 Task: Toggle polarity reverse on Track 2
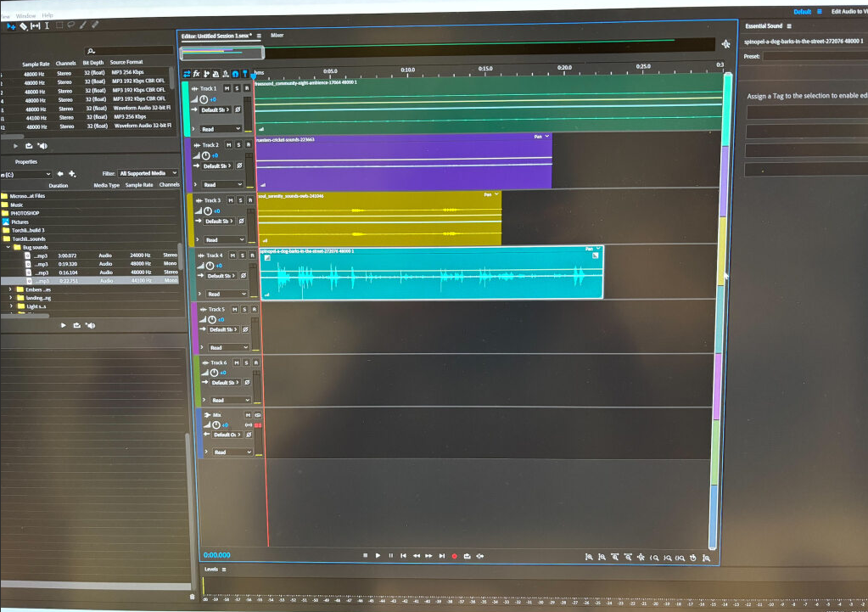tap(239, 166)
